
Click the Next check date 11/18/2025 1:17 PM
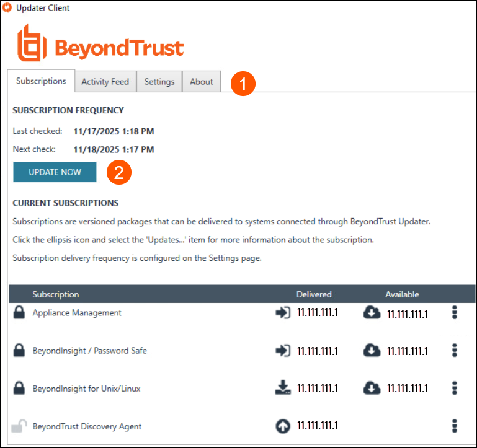pyautogui.click(x=114, y=149)
